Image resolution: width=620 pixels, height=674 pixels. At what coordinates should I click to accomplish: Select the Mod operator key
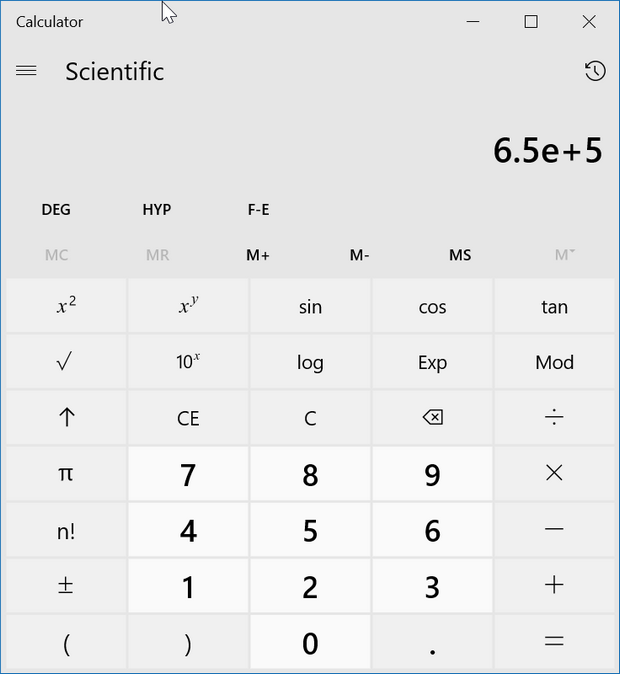pos(554,362)
